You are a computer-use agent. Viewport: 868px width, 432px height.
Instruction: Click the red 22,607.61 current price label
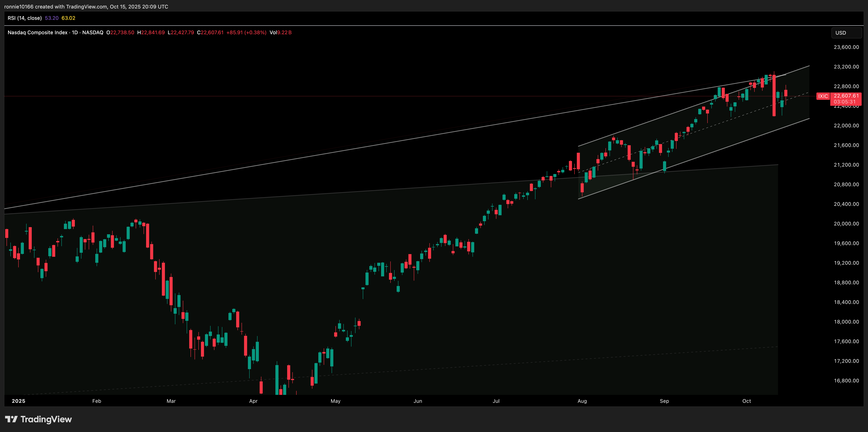(846, 96)
